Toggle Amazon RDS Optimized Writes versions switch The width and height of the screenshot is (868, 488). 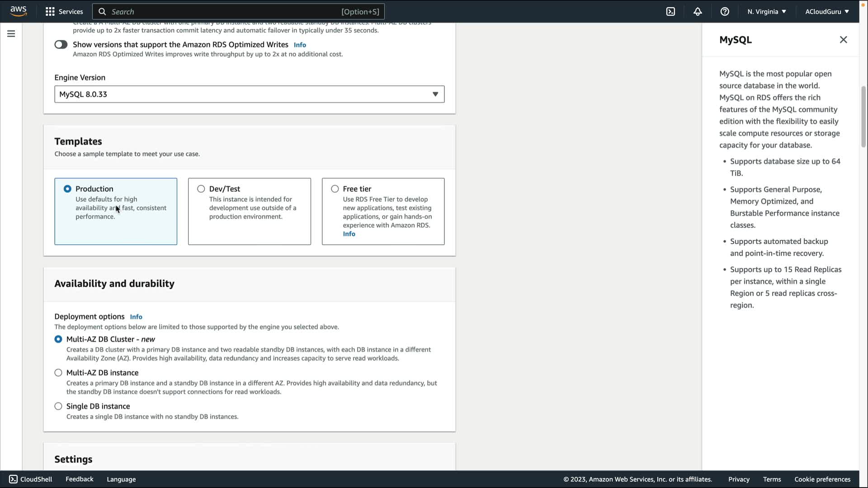(61, 45)
